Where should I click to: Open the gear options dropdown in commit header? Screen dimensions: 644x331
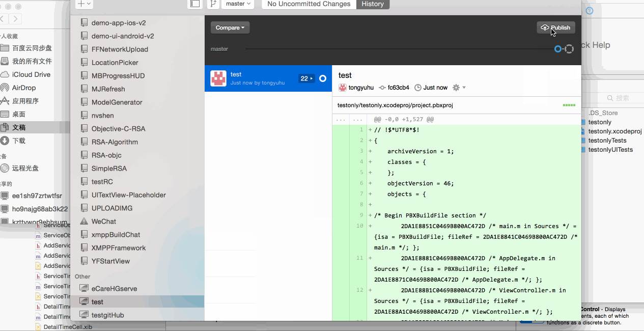(x=459, y=88)
